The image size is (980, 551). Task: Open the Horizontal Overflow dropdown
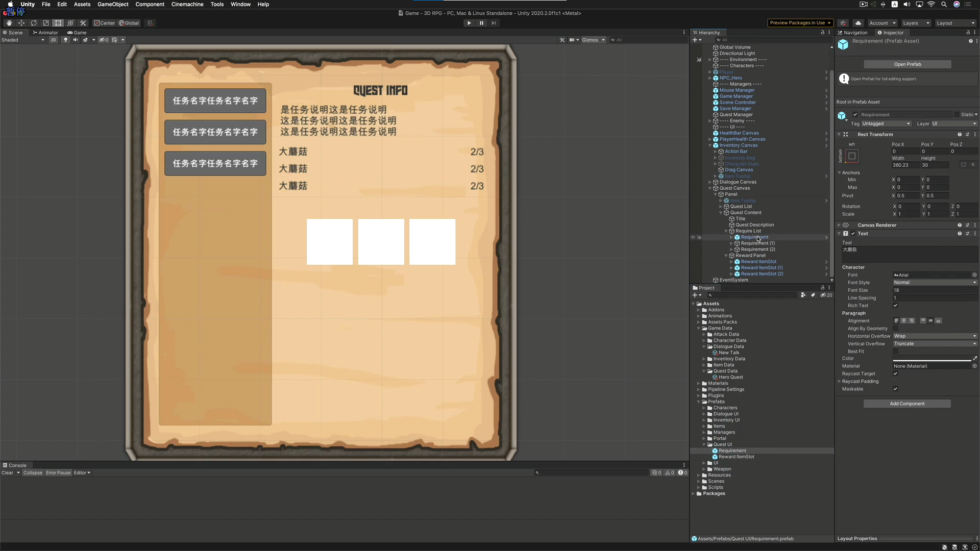tap(935, 336)
